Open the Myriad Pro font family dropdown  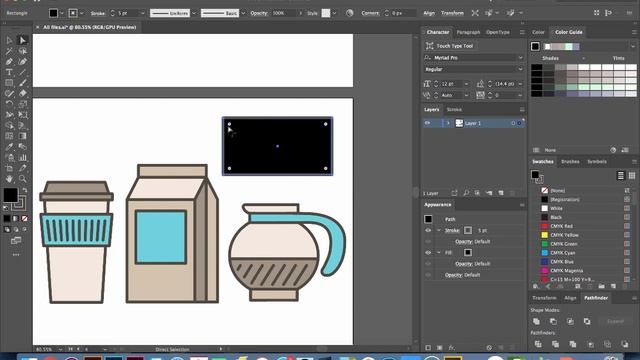pos(520,58)
